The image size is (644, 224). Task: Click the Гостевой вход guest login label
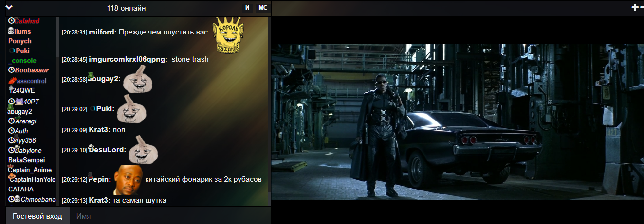[x=37, y=216]
